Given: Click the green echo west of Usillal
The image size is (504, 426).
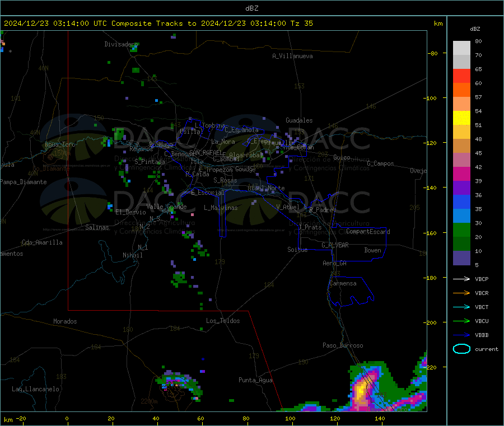Looking at the screenshot, I should point(119,134).
